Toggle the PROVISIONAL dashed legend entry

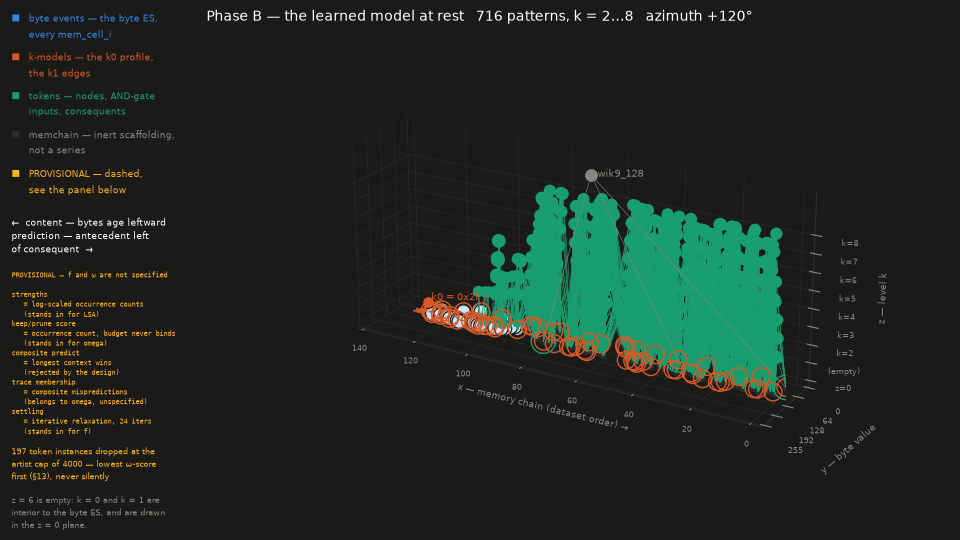[85, 182]
